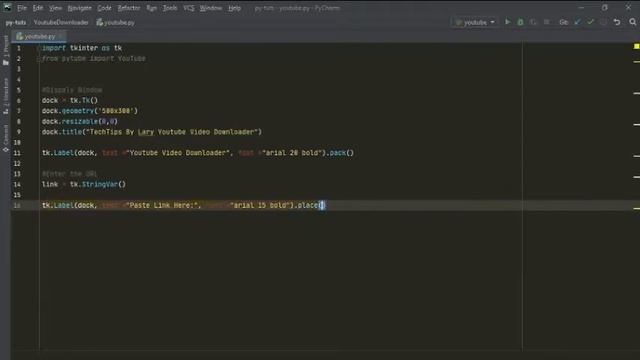Click line number 11 in the gutter
The height and width of the screenshot is (360, 640).
(17, 153)
